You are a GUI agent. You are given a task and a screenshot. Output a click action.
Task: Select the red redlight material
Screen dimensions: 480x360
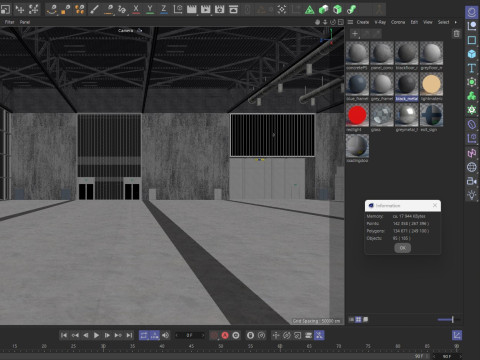[357, 115]
